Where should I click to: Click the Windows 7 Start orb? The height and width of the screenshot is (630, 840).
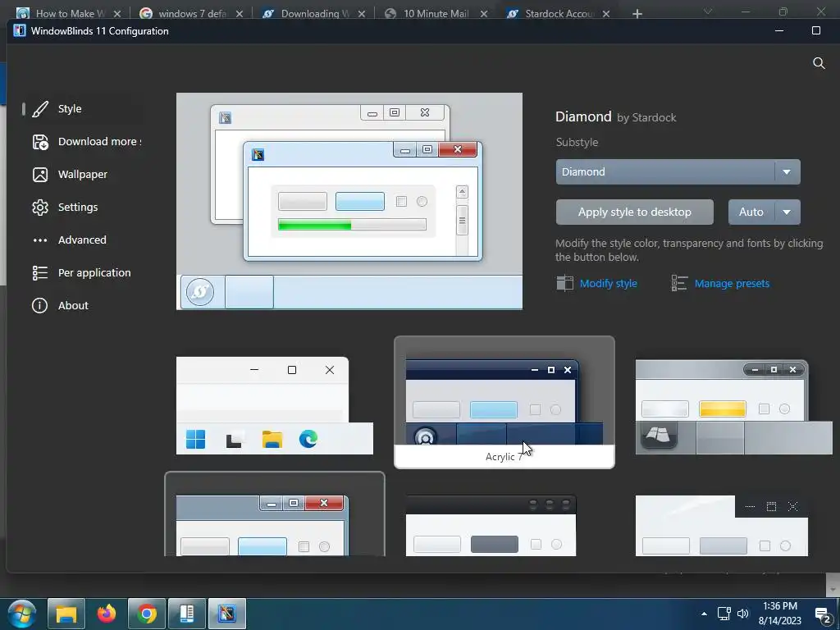(x=22, y=614)
